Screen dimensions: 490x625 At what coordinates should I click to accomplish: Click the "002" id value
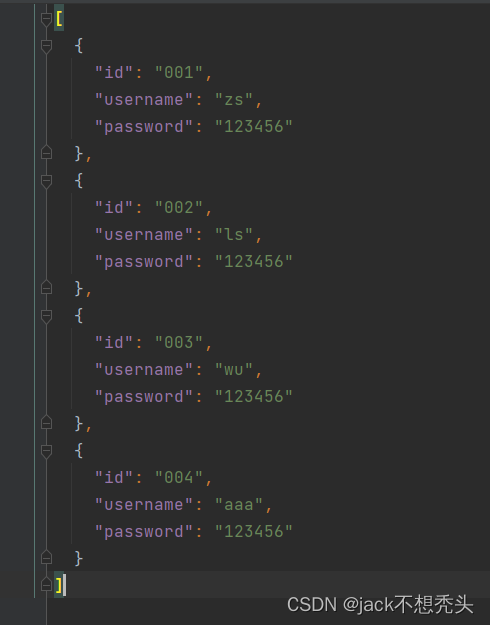(179, 208)
